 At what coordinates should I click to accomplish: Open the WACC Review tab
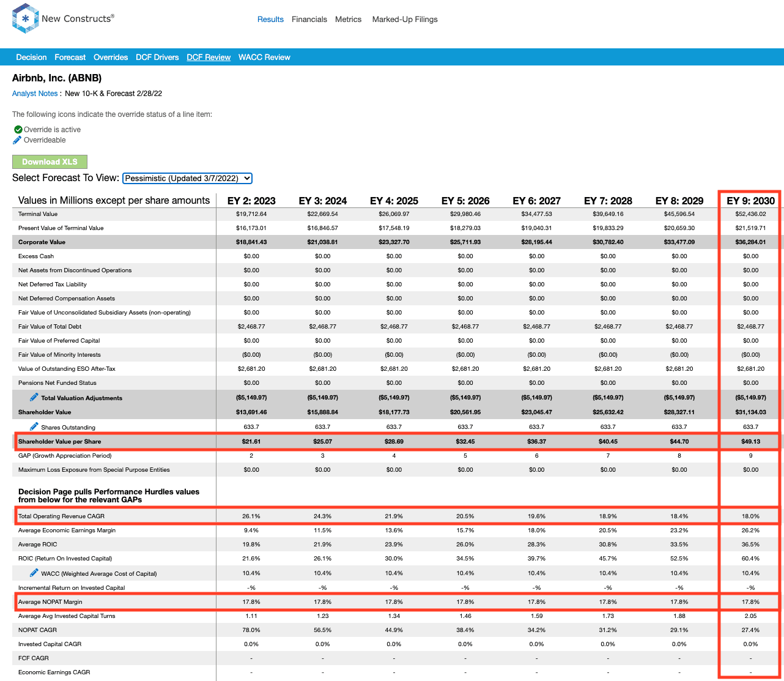[x=264, y=58]
